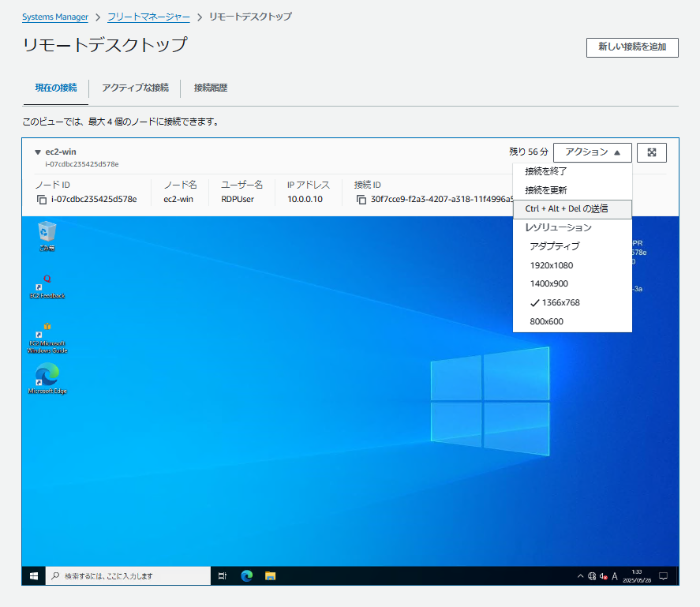
Task: Launch Microsoft Edge desktop shortcut
Action: (47, 378)
